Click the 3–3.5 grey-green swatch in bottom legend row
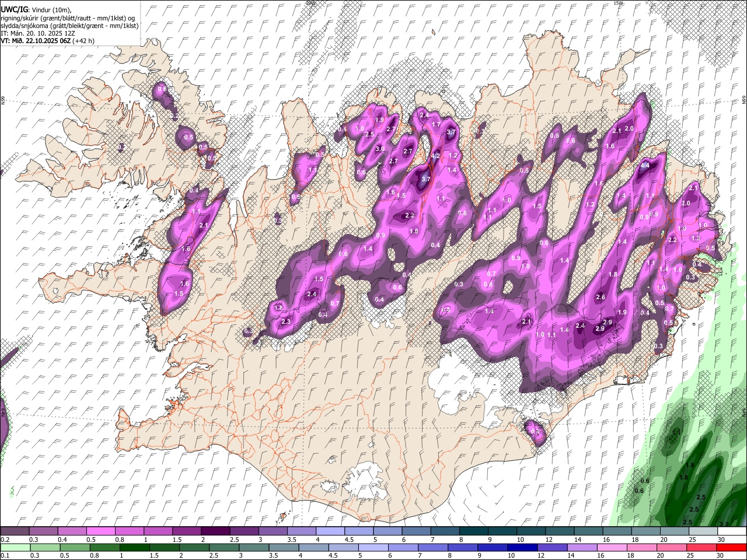The width and height of the screenshot is (747, 560). [x=254, y=548]
